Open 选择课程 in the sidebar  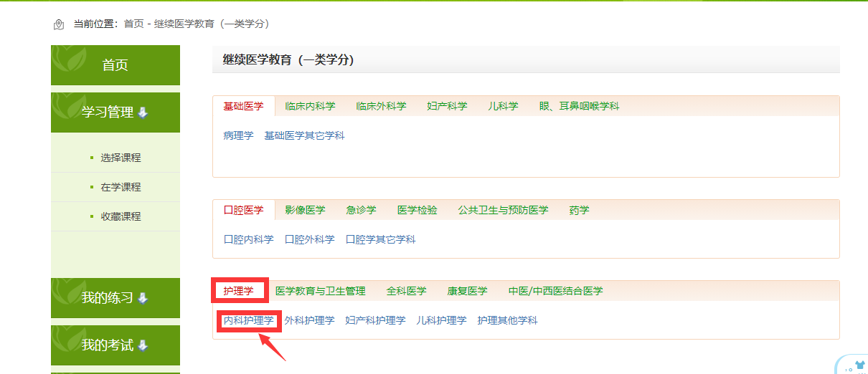point(121,158)
